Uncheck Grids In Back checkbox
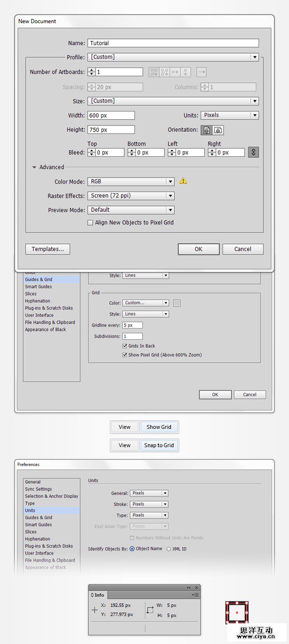The height and width of the screenshot is (644, 289). [125, 346]
